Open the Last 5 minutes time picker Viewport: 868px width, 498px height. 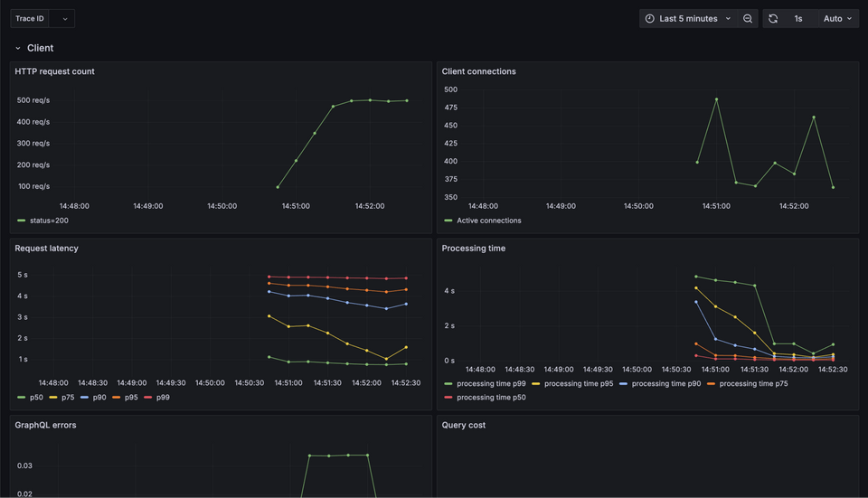click(687, 18)
